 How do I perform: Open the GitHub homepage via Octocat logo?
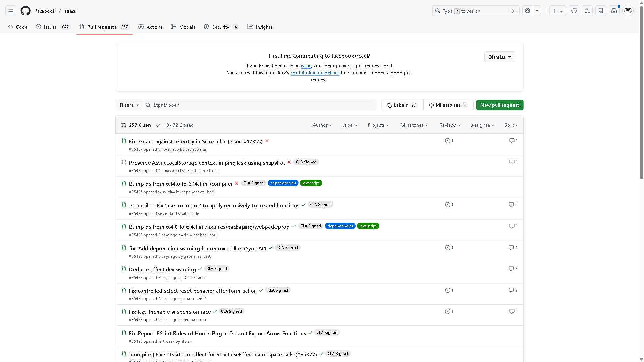pyautogui.click(x=25, y=11)
